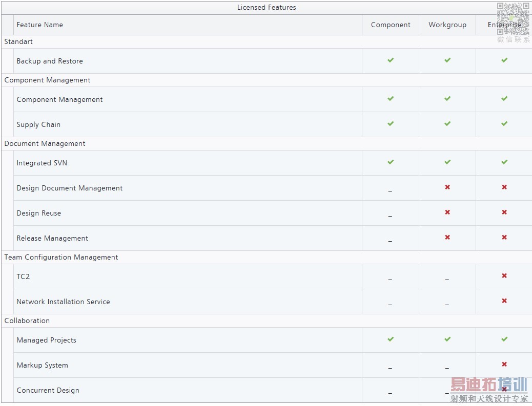Viewport: 532px width, 406px height.
Task: Click Managed Projects Component green checkmark
Action: coord(391,339)
